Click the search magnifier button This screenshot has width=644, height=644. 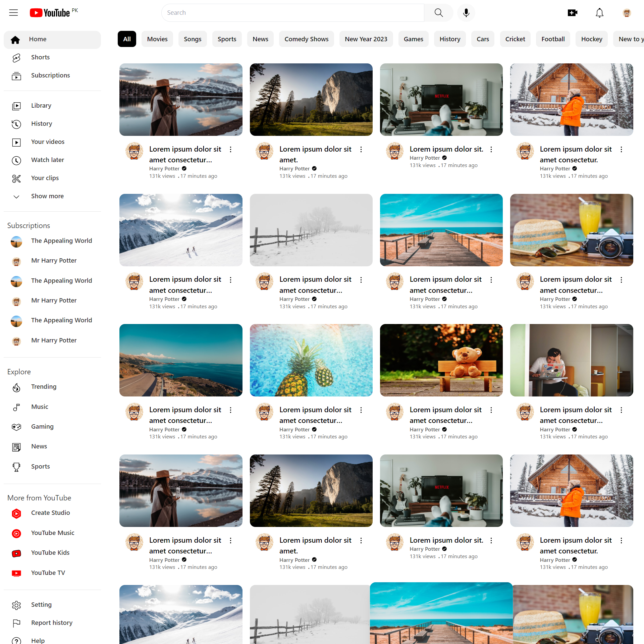tap(438, 13)
